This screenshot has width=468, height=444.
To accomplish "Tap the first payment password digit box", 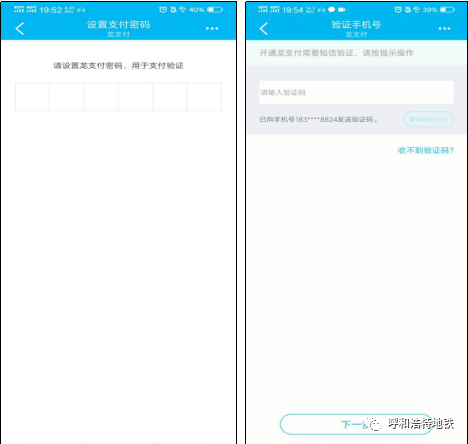I will [32, 97].
